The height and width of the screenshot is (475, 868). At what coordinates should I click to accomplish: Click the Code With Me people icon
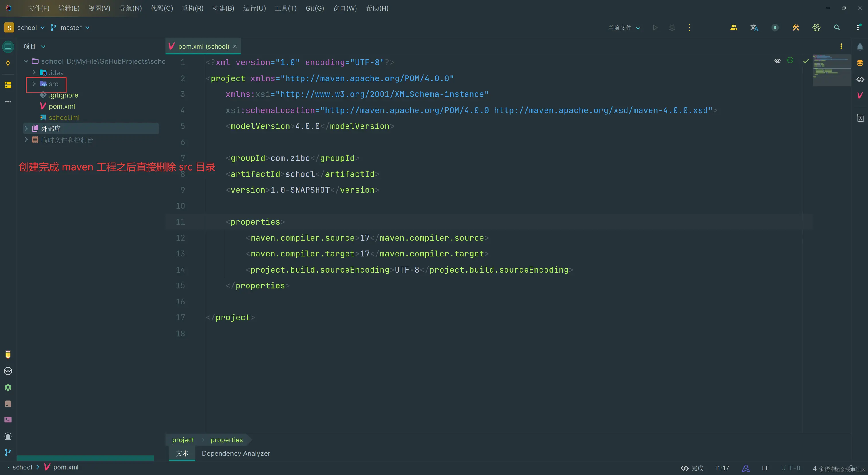(734, 28)
